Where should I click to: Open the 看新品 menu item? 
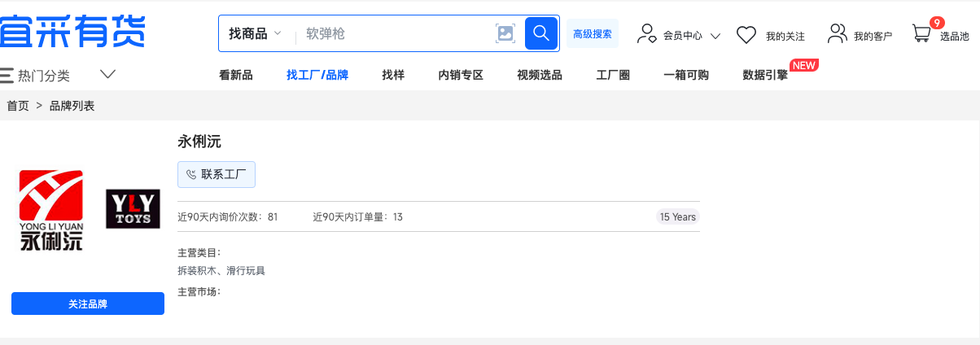[236, 75]
